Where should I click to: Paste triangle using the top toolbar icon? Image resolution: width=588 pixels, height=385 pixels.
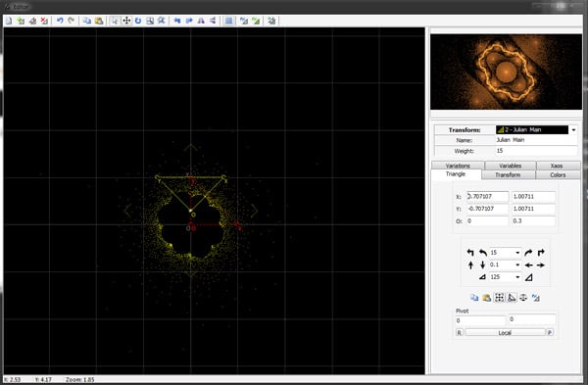[x=99, y=21]
